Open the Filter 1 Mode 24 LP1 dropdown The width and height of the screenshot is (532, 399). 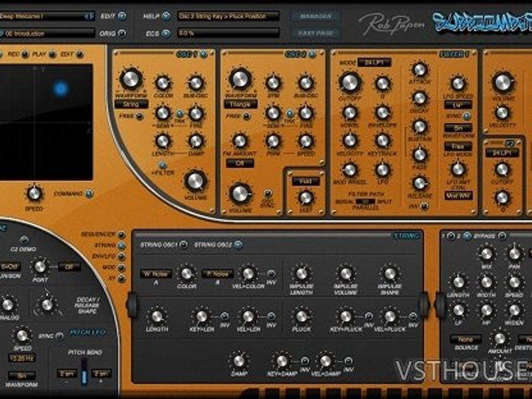click(374, 62)
